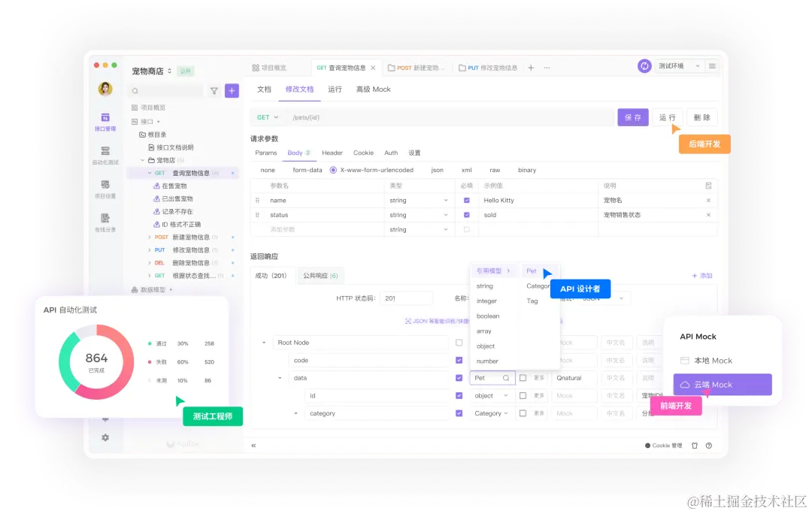Untick the purple checkbox on the id row
The image size is (812, 514).
tap(459, 395)
